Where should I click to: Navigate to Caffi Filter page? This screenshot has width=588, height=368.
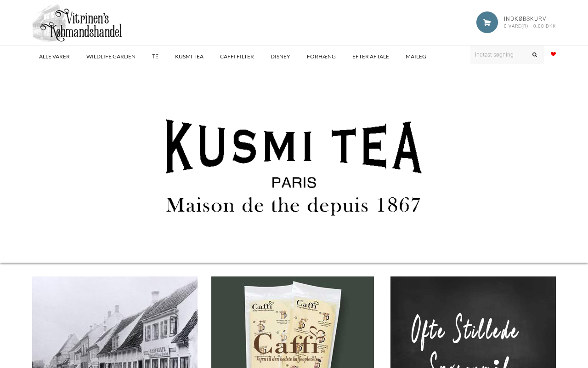click(237, 57)
